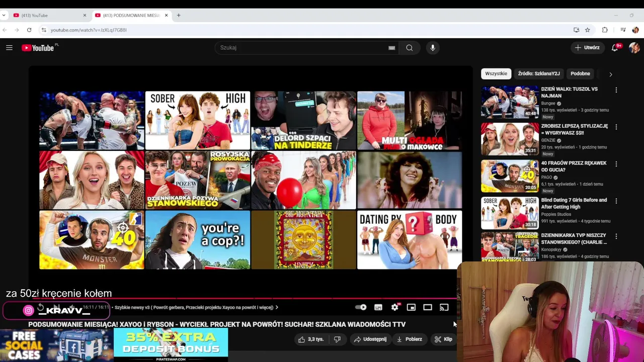
Task: Expand chapter 'Szybkie newsy v3' chevron
Action: 277,307
